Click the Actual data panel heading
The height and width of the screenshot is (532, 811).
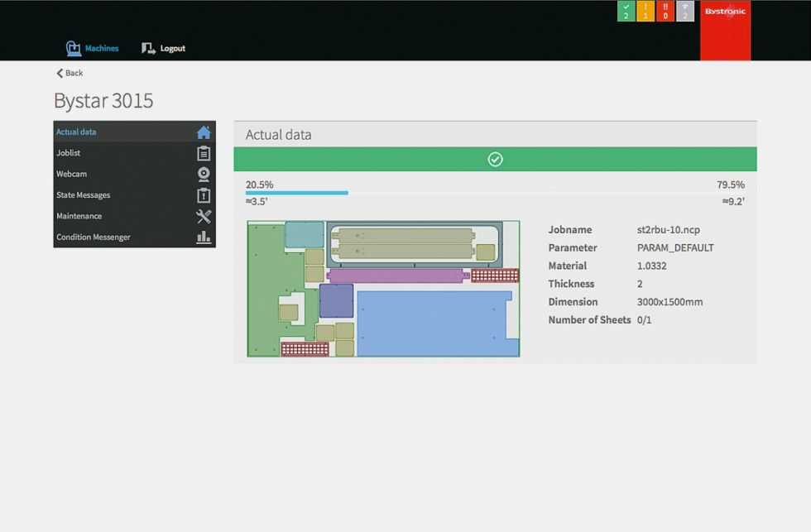coord(278,135)
